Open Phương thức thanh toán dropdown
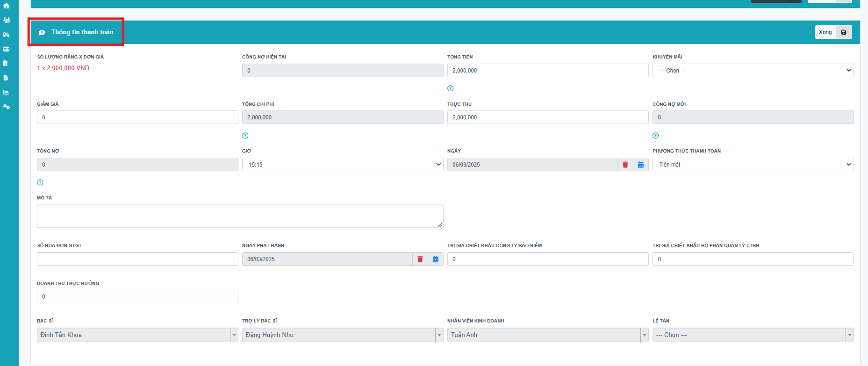The width and height of the screenshot is (868, 366). pos(753,165)
